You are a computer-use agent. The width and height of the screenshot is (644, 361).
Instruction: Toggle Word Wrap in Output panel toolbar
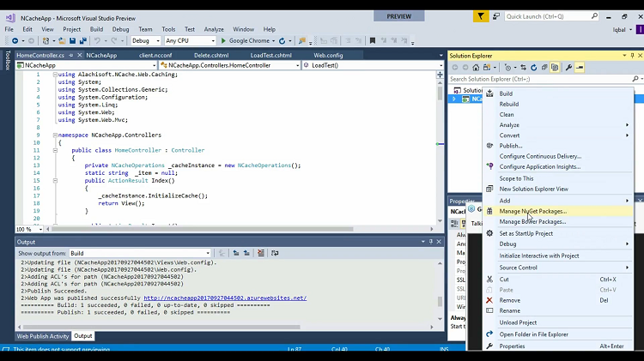pos(275,253)
